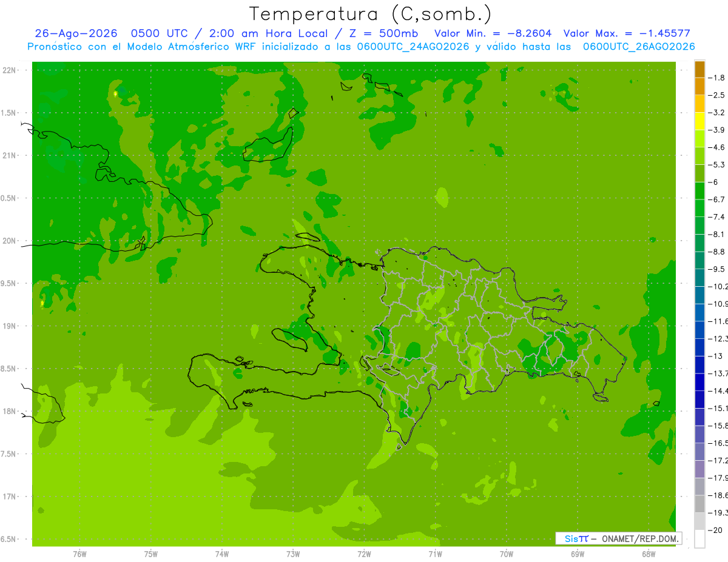Click the '0600UTC_26AGO2026' valid-until timestamp

639,47
